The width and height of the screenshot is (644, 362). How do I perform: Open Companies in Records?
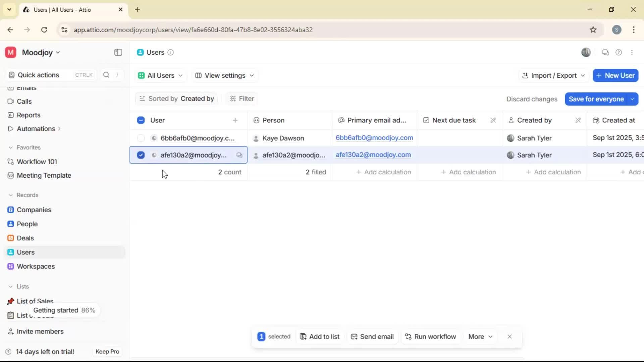tap(34, 210)
